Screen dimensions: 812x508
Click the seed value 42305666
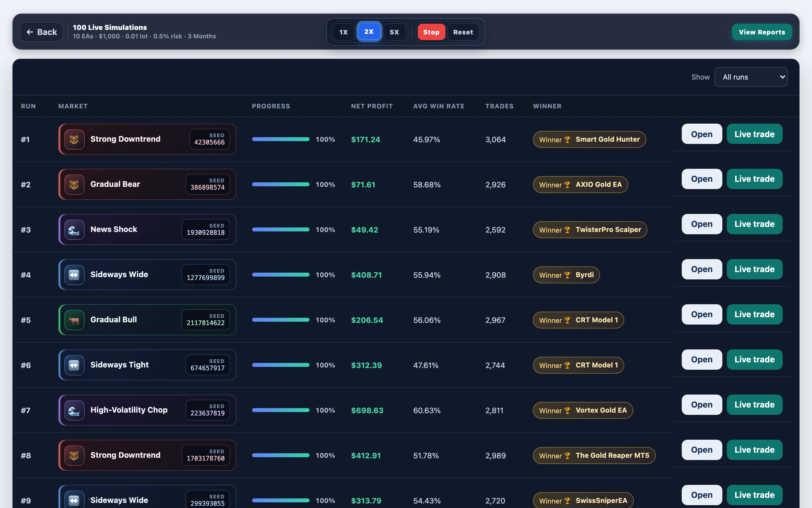209,142
